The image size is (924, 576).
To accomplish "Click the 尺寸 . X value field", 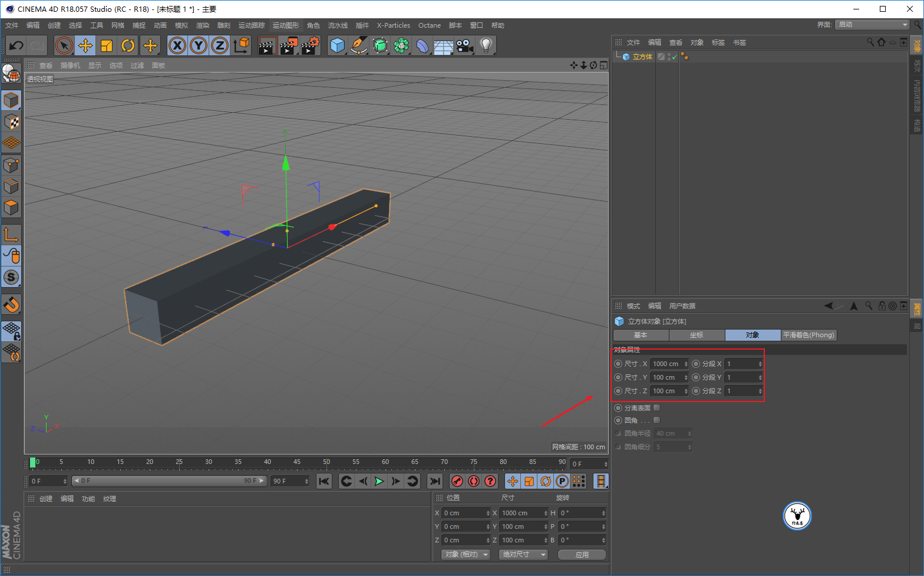I will pos(669,364).
